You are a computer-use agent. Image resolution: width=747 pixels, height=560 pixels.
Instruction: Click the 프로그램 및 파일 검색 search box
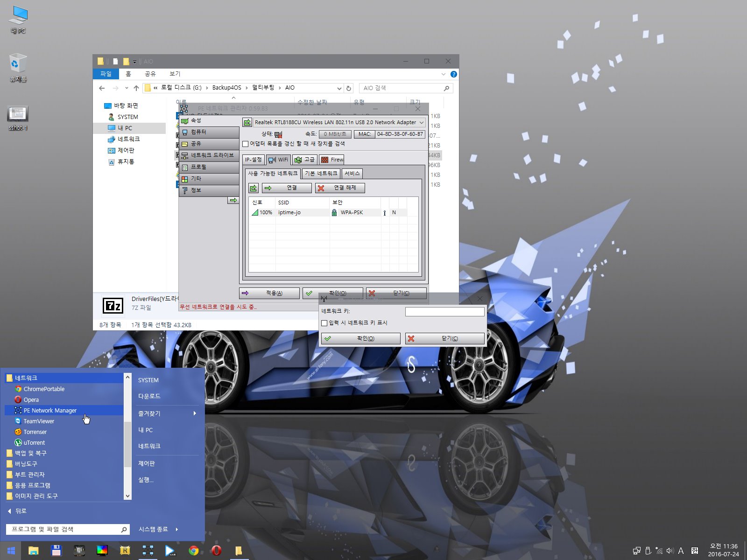[x=67, y=529]
